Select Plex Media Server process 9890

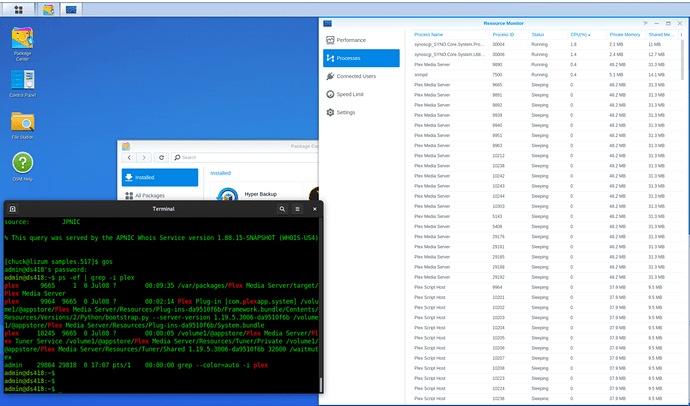[546, 65]
